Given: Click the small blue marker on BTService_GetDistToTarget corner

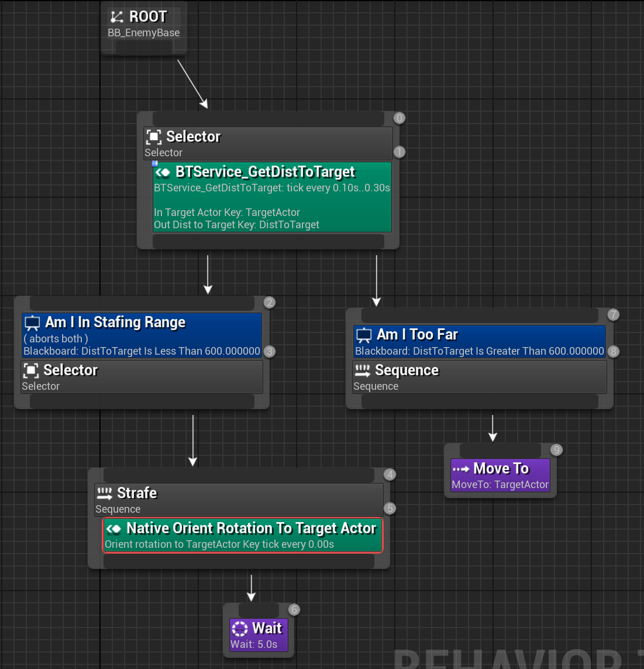Looking at the screenshot, I should click(155, 164).
